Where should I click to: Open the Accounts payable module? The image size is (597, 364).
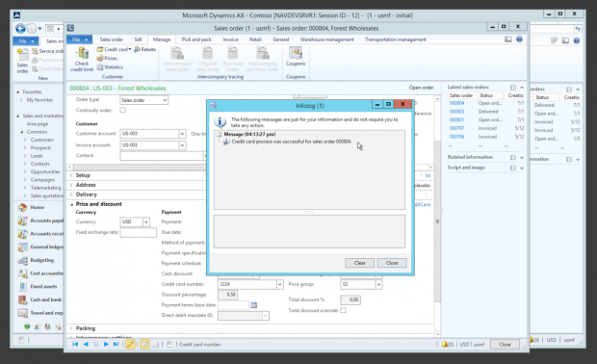[40, 221]
